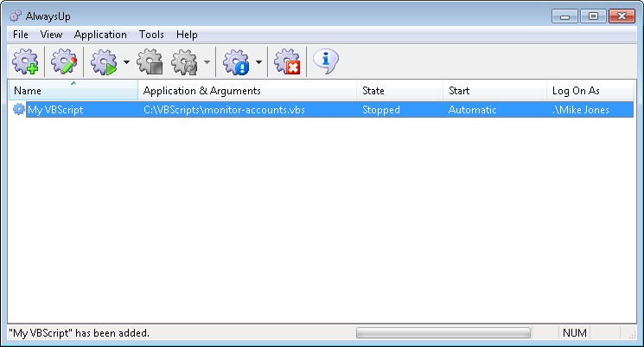Open the Application menu
The height and width of the screenshot is (347, 644).
click(x=100, y=35)
